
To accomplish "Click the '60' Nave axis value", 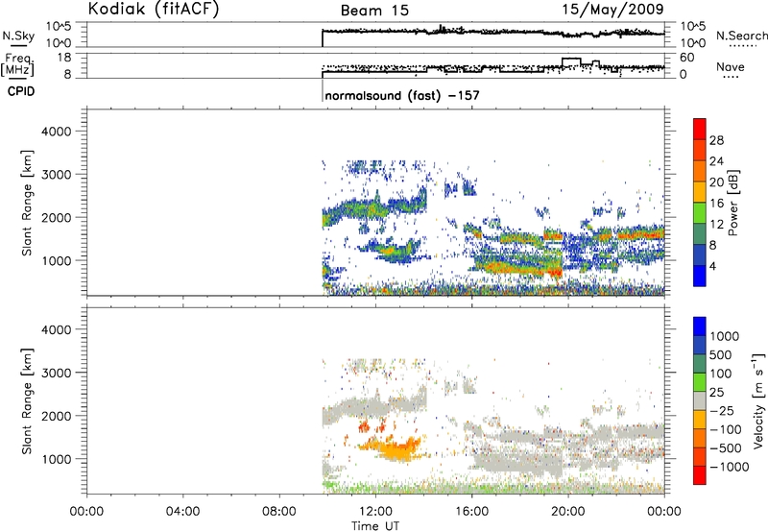I will click(x=687, y=58).
